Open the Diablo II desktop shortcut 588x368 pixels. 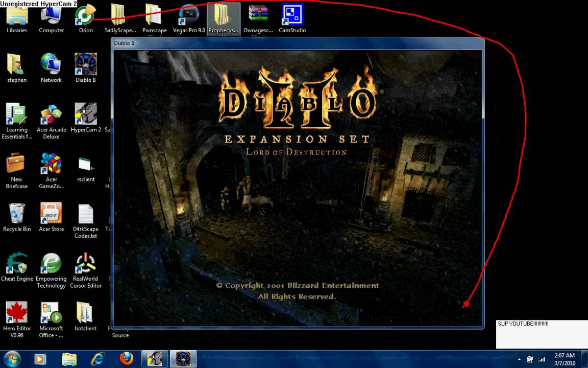click(85, 64)
